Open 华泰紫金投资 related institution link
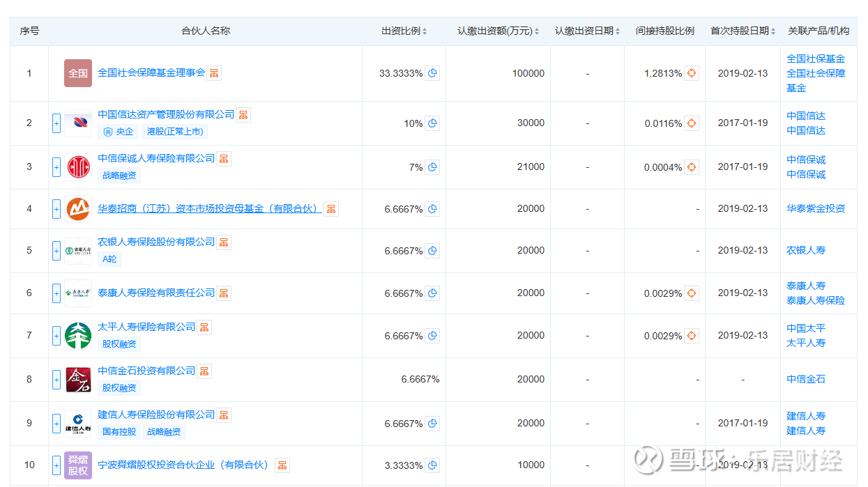The image size is (868, 487). [816, 208]
